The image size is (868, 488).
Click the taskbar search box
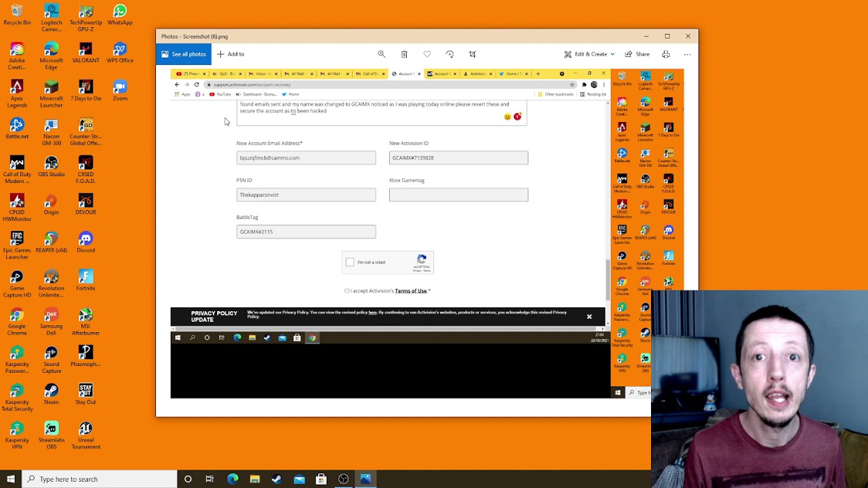[x=99, y=479]
